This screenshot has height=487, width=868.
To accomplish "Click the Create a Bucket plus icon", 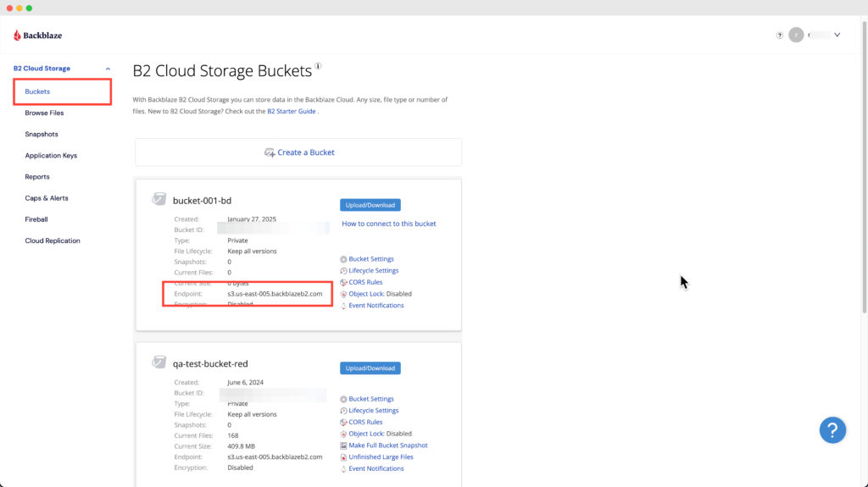I will coord(269,152).
